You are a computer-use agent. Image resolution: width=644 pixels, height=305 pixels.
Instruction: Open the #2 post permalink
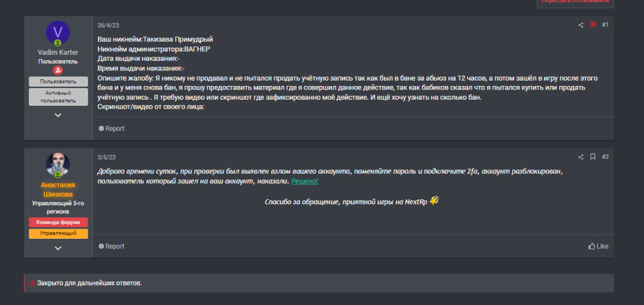click(605, 157)
